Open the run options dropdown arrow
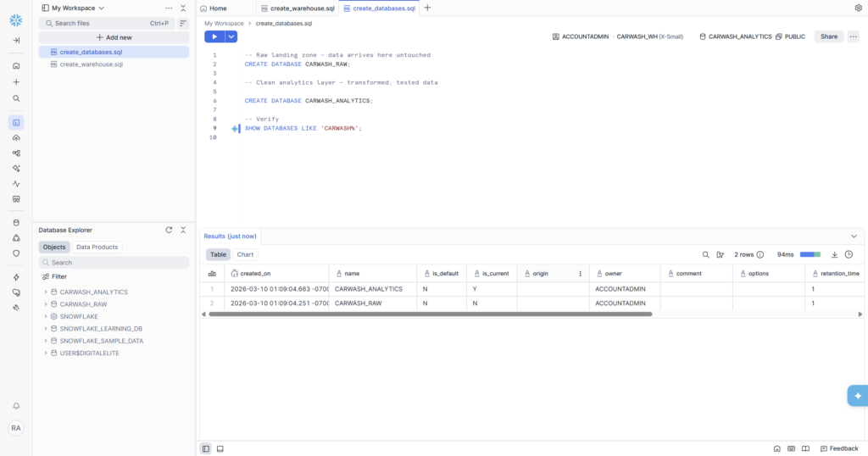Screen dimensions: 868x456 click(231, 36)
